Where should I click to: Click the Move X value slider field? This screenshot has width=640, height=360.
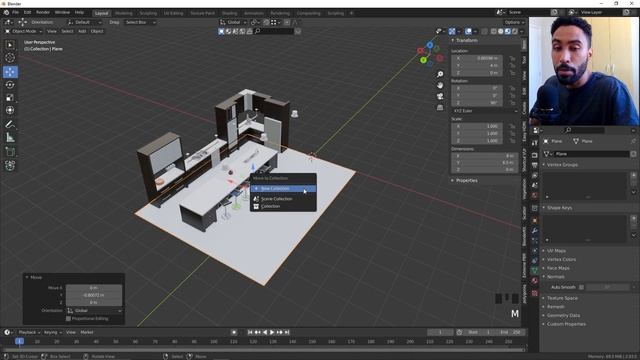point(94,288)
